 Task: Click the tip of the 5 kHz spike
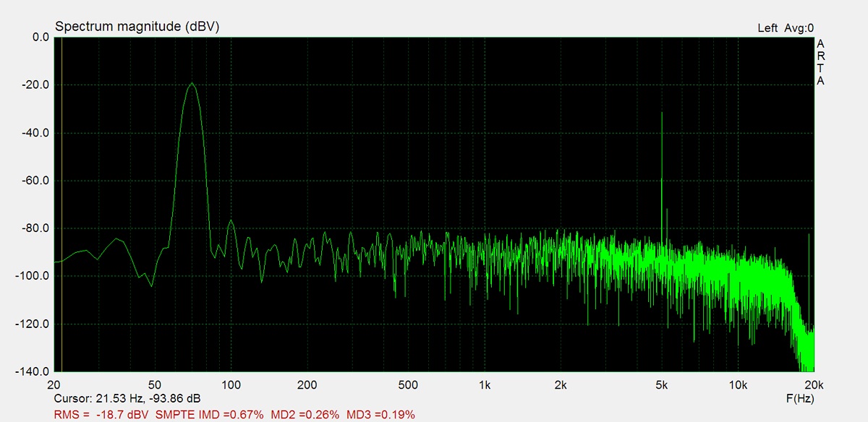(662, 113)
